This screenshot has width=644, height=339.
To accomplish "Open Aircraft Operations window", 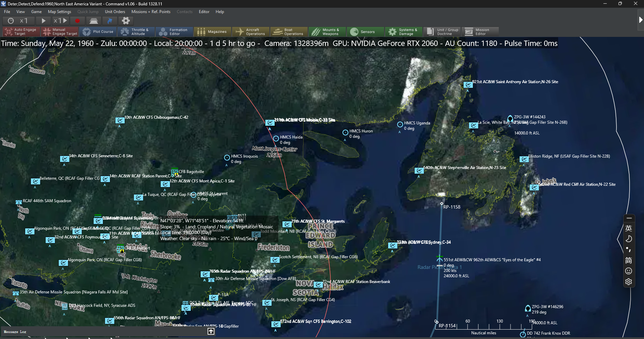I will (x=251, y=32).
